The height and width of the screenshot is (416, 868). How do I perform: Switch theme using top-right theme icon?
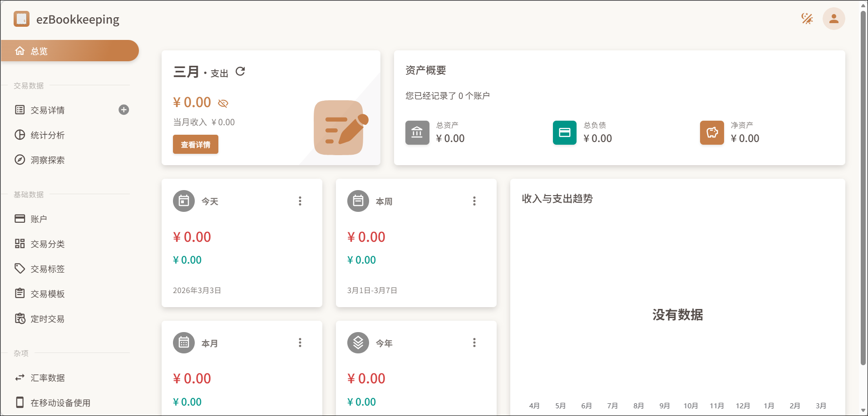coord(807,19)
